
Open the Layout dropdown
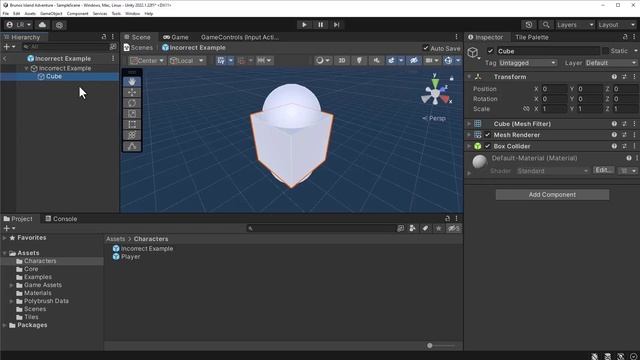tap(616, 25)
